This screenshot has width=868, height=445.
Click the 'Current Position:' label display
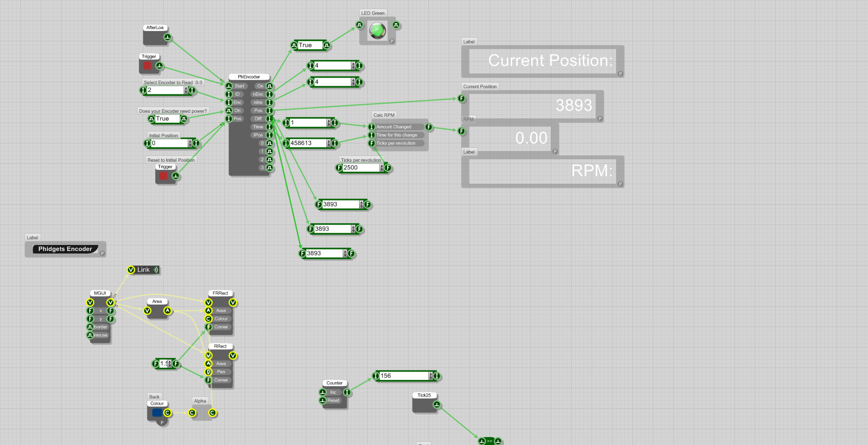(x=543, y=61)
